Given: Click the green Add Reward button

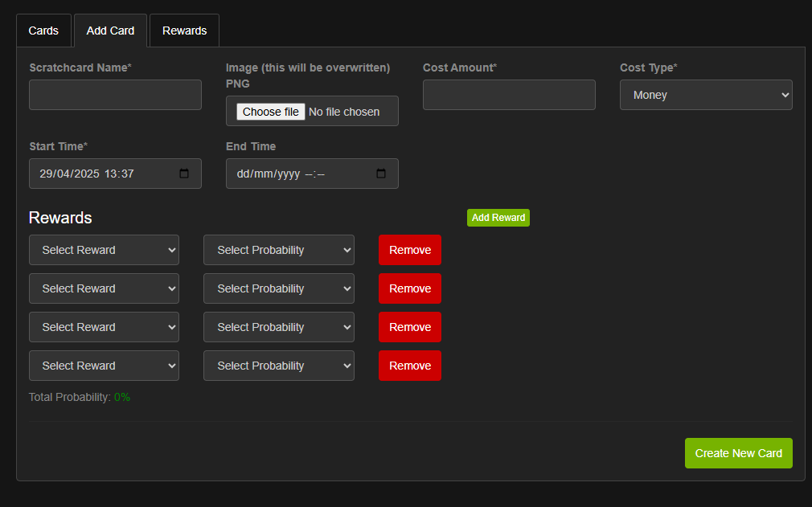Looking at the screenshot, I should [498, 218].
